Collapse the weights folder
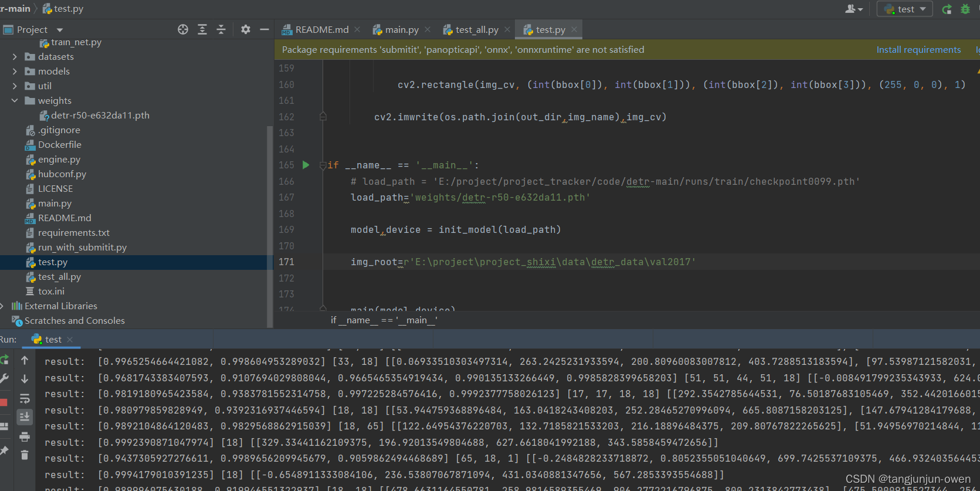The image size is (980, 491). tap(15, 101)
